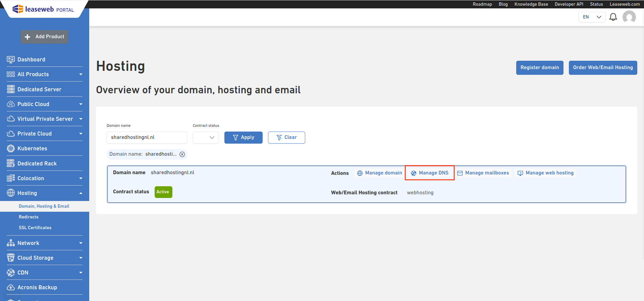Viewport: 644px width, 301px height.
Task: Open the Roadmap top link
Action: [x=482, y=4]
